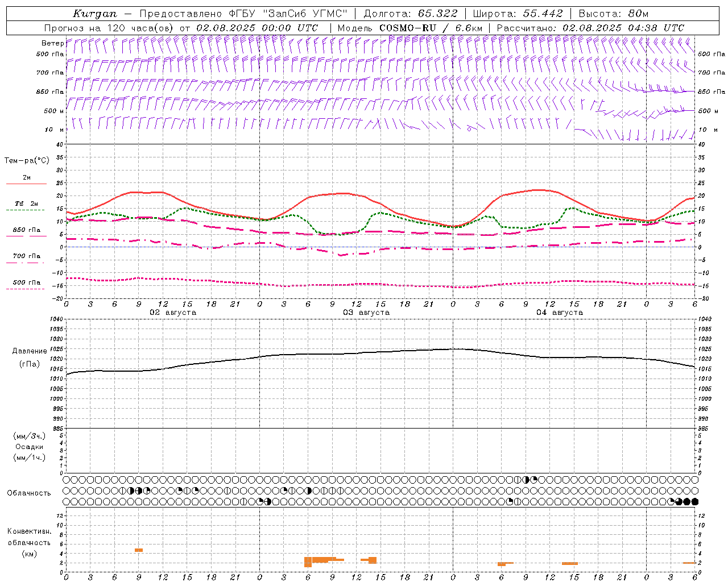Image resolution: width=728 pixels, height=582 pixels.
Task: Click the last fully black cloud circle in bottom row
Action: click(x=694, y=501)
